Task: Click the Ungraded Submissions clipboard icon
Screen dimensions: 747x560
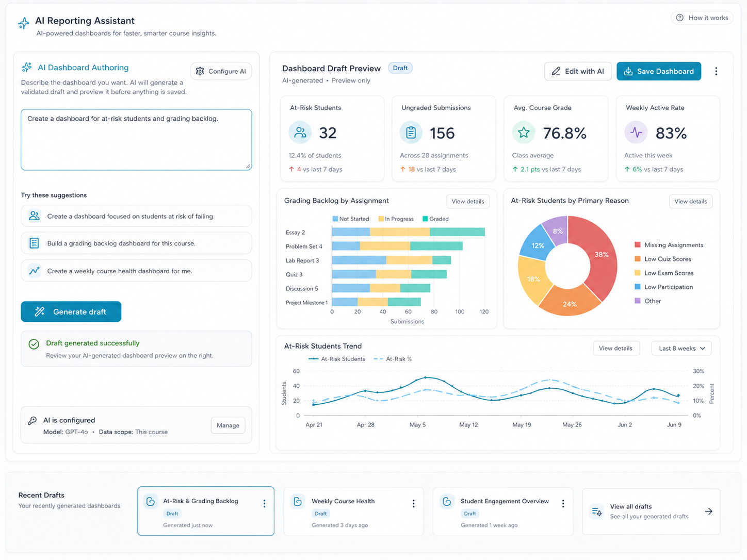Action: tap(411, 133)
